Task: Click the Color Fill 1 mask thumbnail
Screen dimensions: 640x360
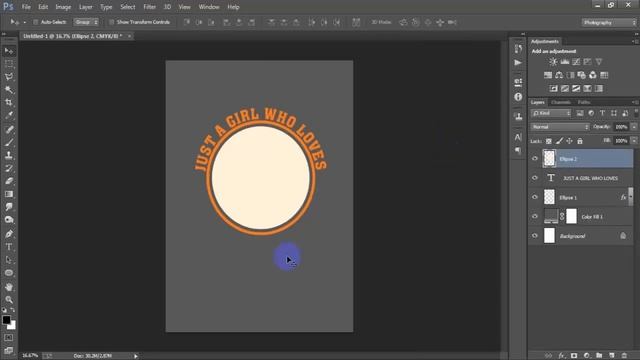Action: [x=571, y=216]
